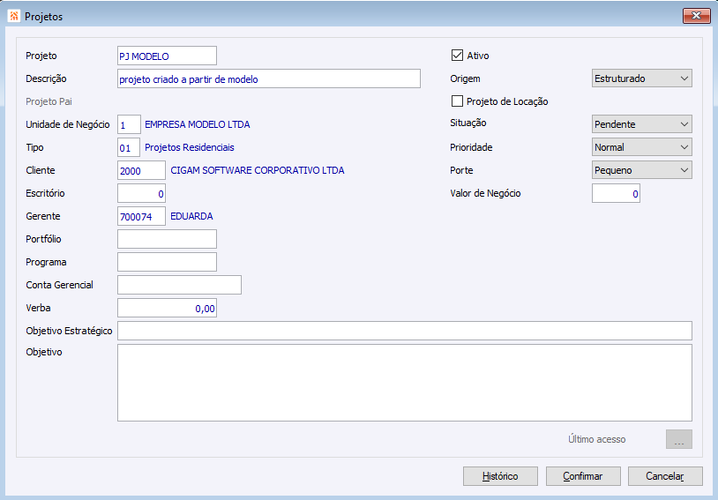718x500 pixels.
Task: Click the Último acesso label
Action: [x=597, y=440]
